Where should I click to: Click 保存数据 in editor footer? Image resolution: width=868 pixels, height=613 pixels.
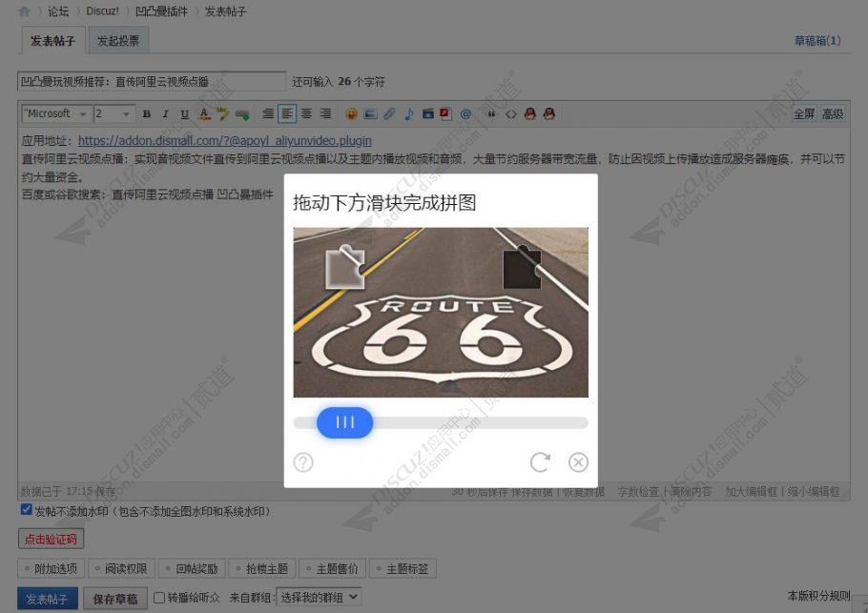pyautogui.click(x=531, y=491)
